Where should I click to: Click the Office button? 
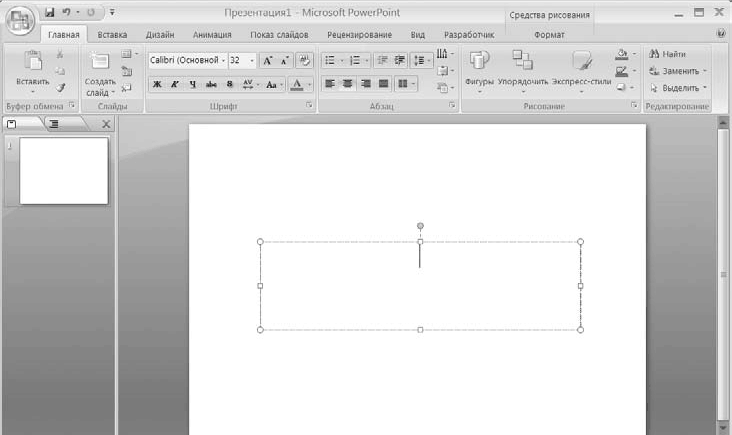tap(20, 20)
